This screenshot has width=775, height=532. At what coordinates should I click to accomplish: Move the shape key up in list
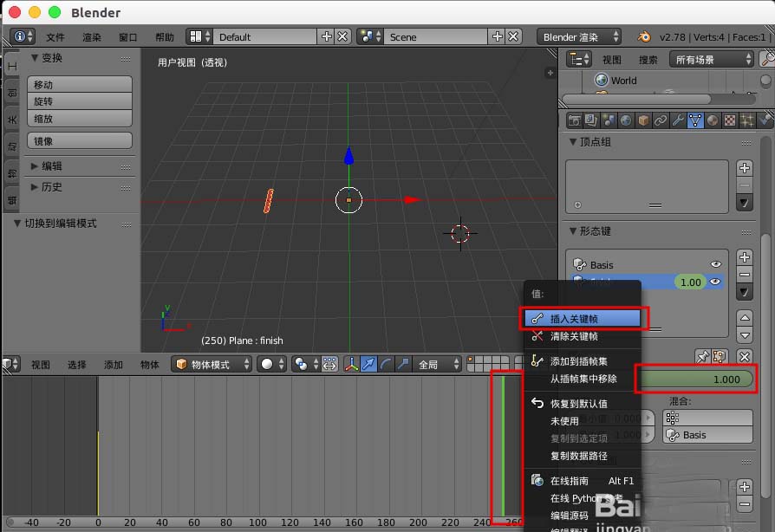745,318
